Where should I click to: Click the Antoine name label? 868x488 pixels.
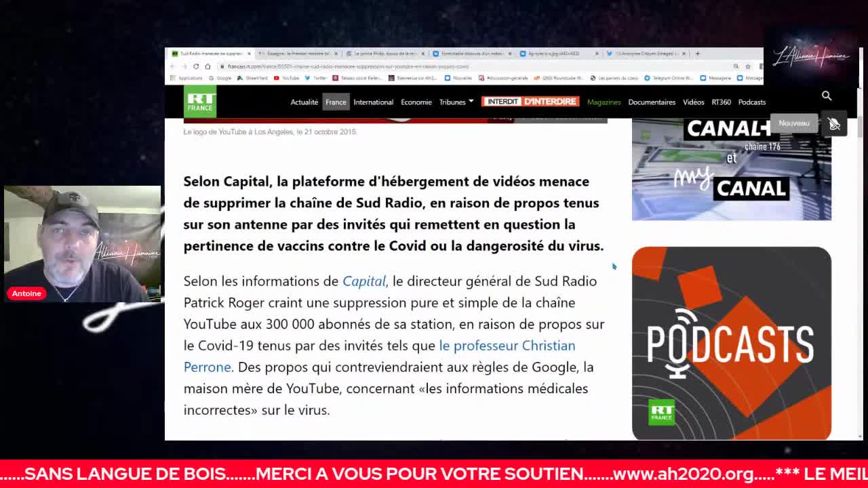[x=26, y=293]
